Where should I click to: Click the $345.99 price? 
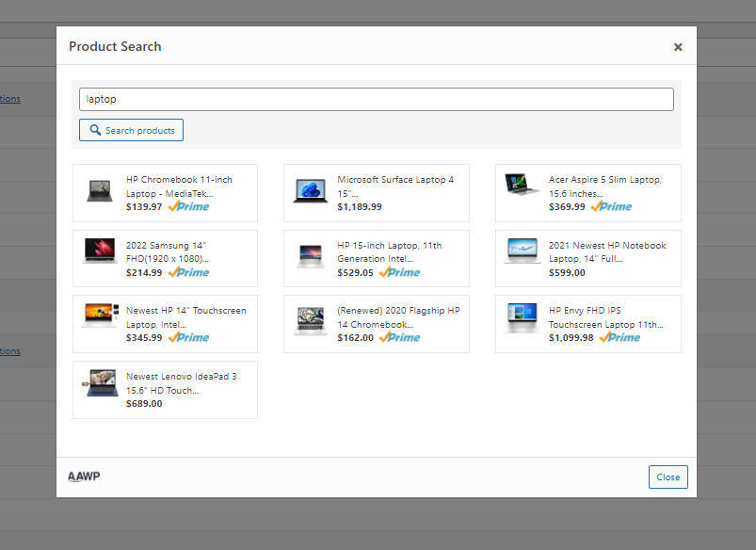point(144,338)
